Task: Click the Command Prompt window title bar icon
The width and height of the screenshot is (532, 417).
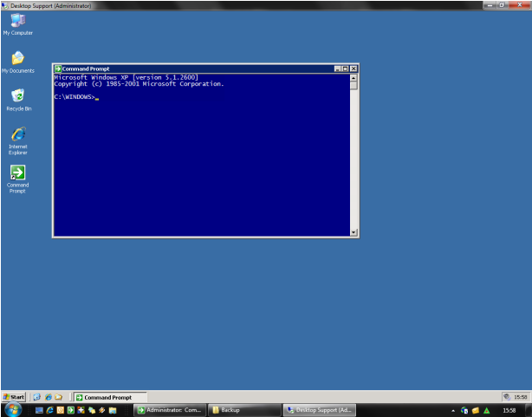Action: tap(58, 68)
